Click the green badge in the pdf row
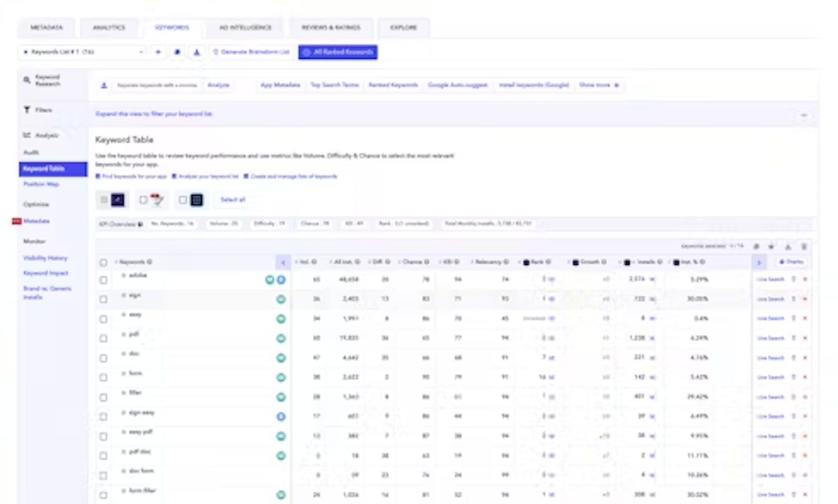Image resolution: width=838 pixels, height=504 pixels. pyautogui.click(x=281, y=338)
